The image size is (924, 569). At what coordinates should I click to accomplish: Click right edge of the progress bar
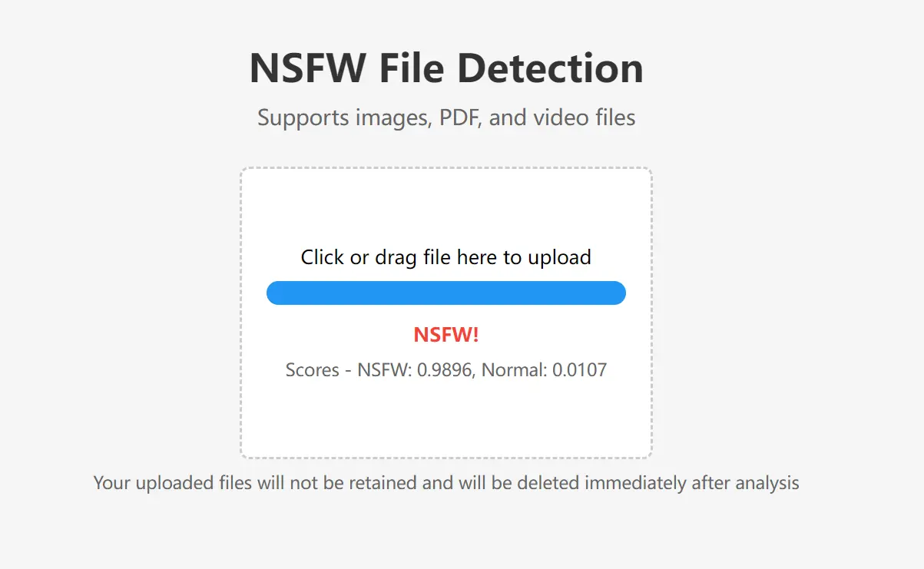(x=619, y=293)
